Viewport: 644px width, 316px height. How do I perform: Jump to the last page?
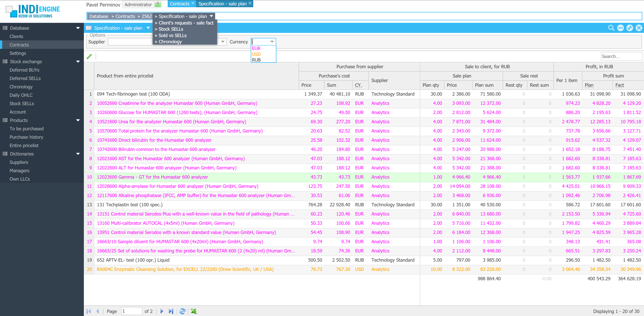[171, 311]
